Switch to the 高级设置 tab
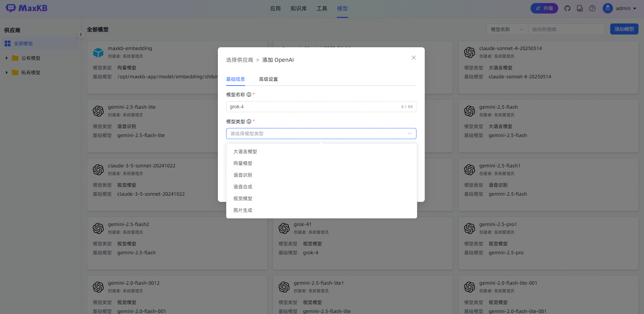The width and height of the screenshot is (644, 314). point(268,79)
